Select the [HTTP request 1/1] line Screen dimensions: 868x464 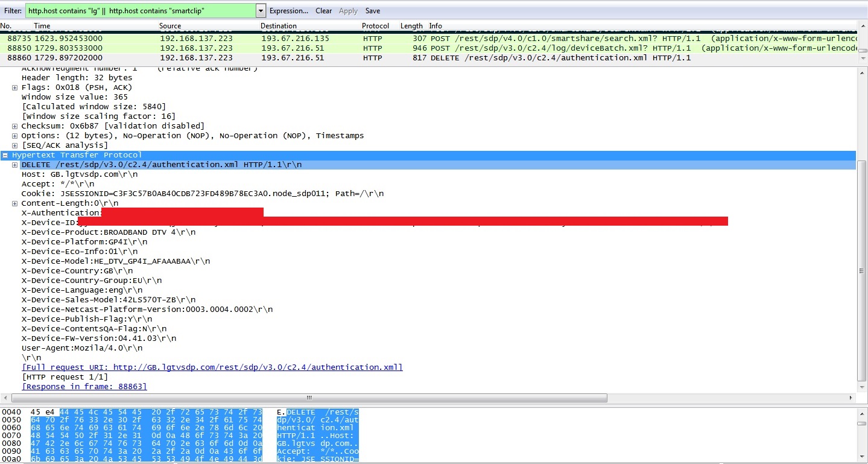[65, 377]
